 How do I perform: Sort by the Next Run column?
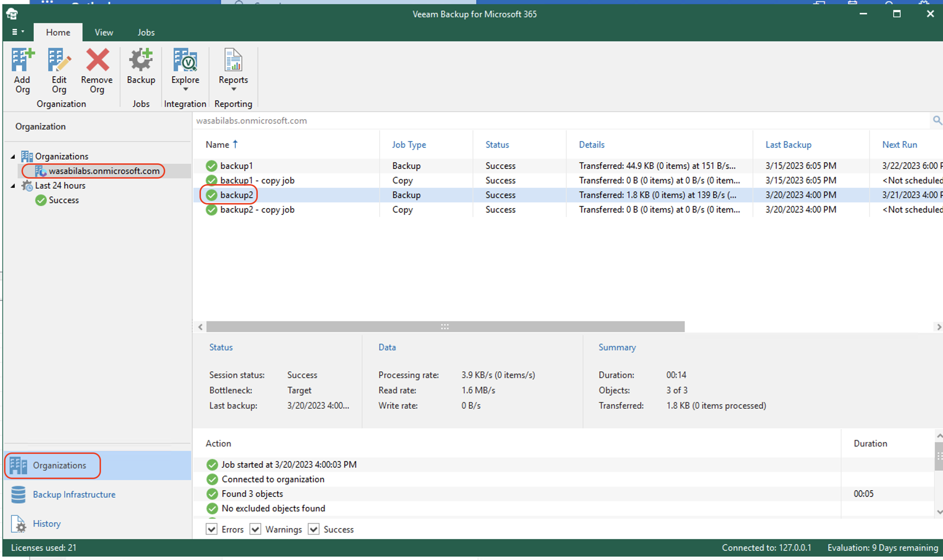pyautogui.click(x=899, y=144)
